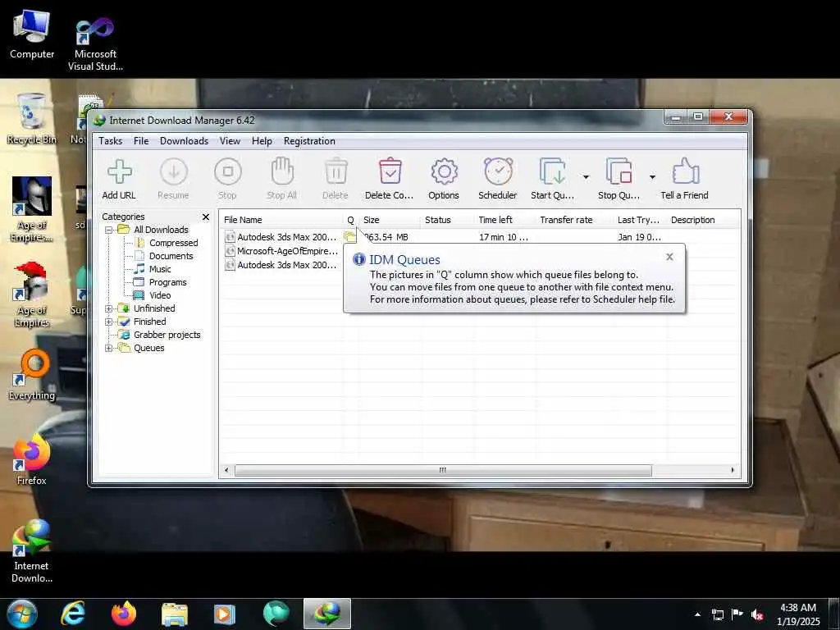Open Stop Queue dropdown arrow
The width and height of the screenshot is (840, 630).
pyautogui.click(x=652, y=177)
